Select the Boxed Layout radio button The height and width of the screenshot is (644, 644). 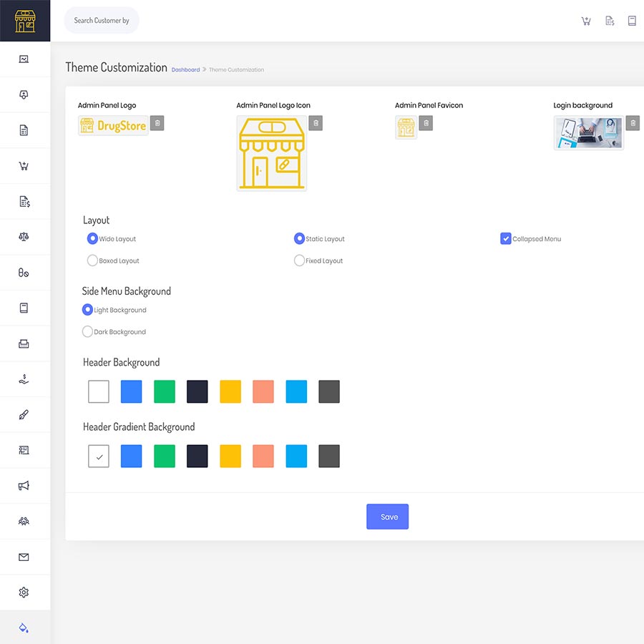point(92,260)
